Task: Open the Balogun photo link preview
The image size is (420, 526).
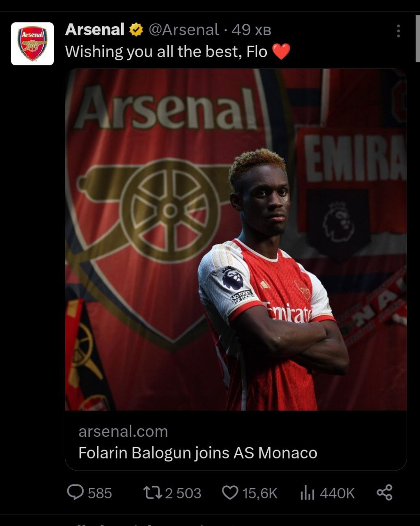Action: coord(236,239)
